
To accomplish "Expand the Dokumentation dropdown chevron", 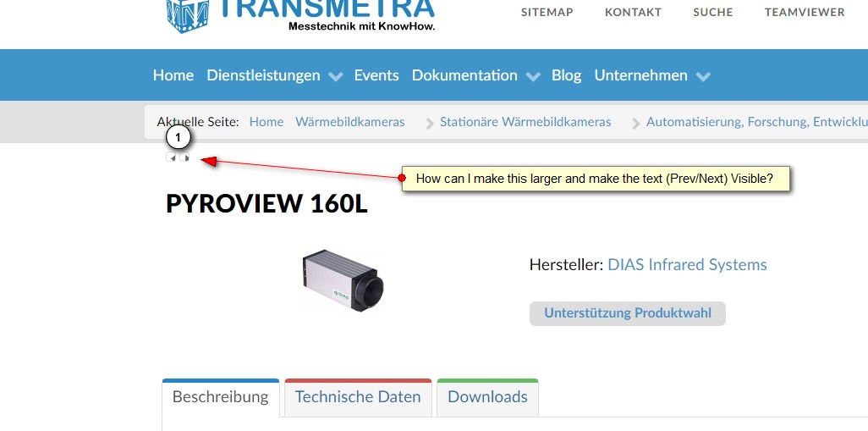I will coord(532,76).
